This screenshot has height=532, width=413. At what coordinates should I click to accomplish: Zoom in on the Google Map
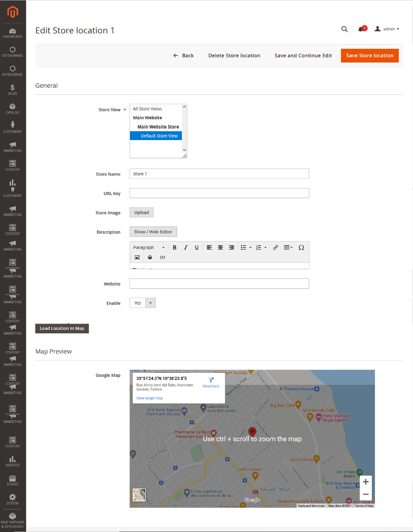point(366,482)
